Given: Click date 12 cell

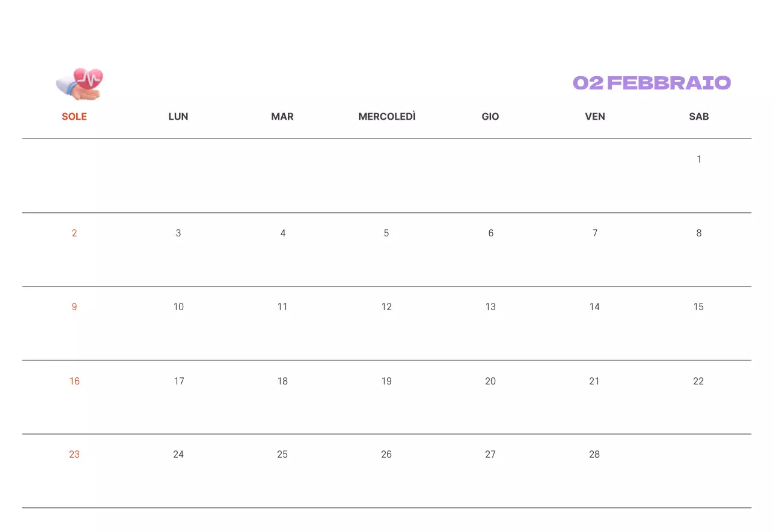Looking at the screenshot, I should pos(386,307).
